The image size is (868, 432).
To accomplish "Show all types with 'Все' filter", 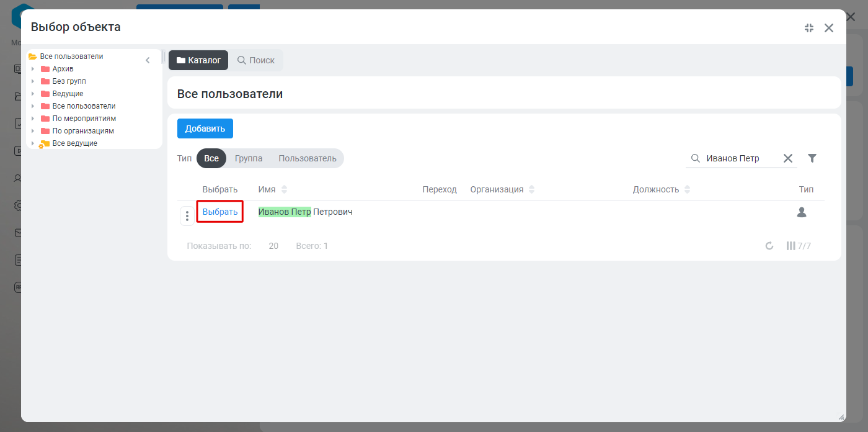I will click(211, 158).
